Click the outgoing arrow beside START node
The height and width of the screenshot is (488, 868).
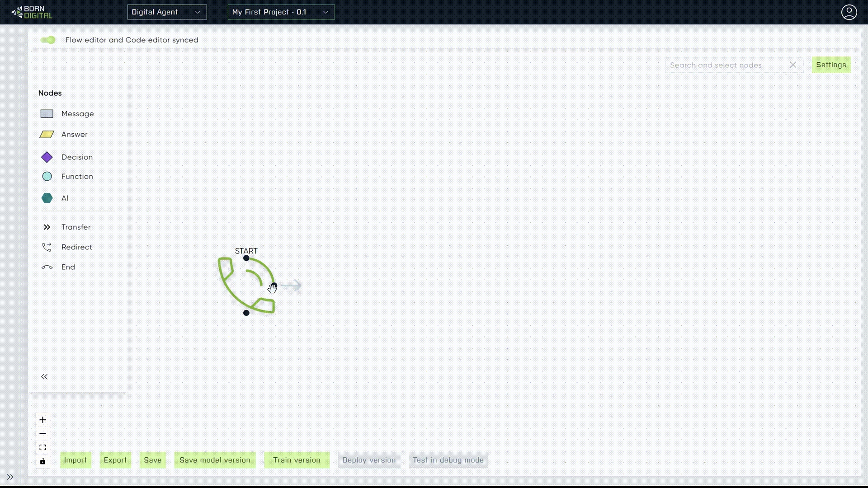[292, 286]
